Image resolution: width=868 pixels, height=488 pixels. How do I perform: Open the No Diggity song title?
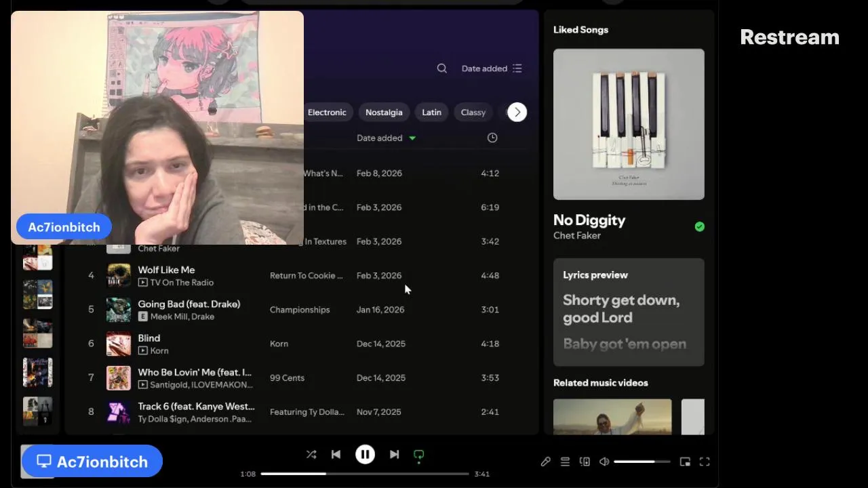[x=589, y=220]
